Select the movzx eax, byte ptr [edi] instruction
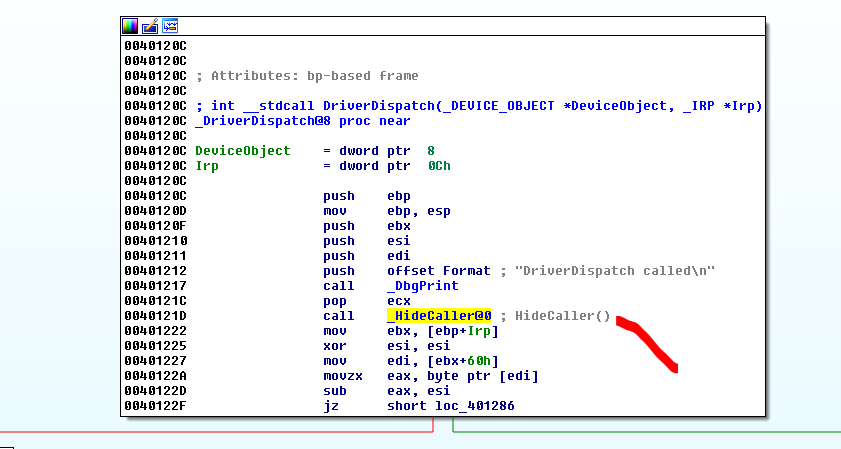This screenshot has height=449, width=841. coord(430,376)
